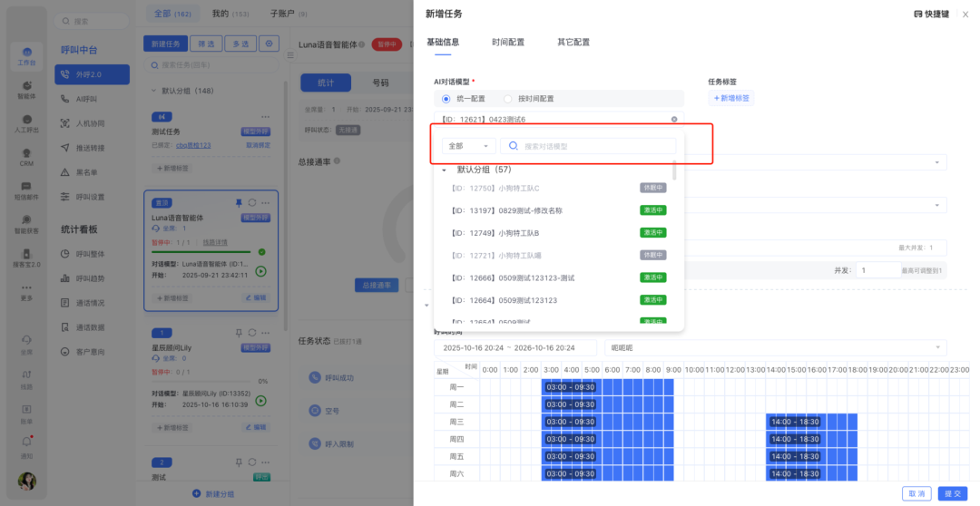This screenshot has height=506, width=980.
Task: Clear the selected AI model with the x icon
Action: pyautogui.click(x=674, y=120)
